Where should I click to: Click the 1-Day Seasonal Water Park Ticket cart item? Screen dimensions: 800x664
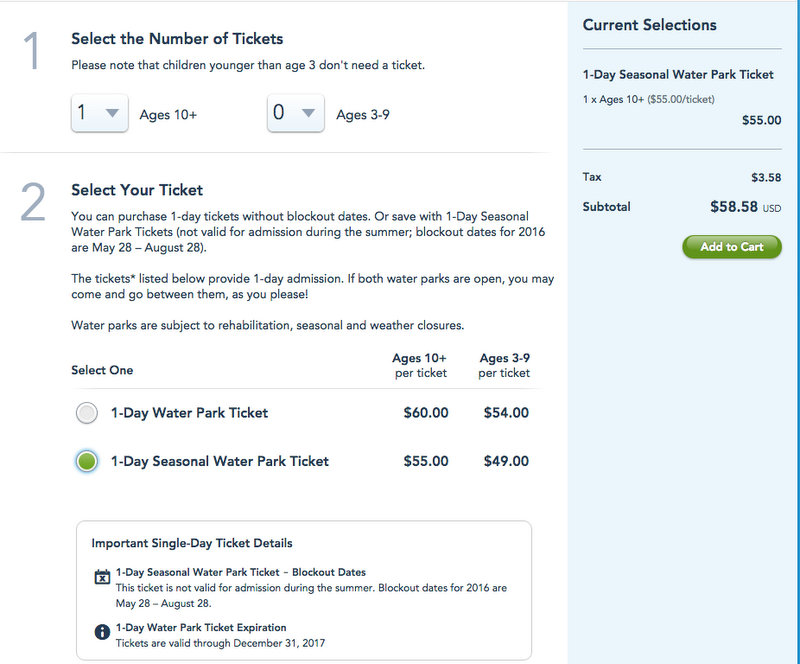click(x=678, y=75)
